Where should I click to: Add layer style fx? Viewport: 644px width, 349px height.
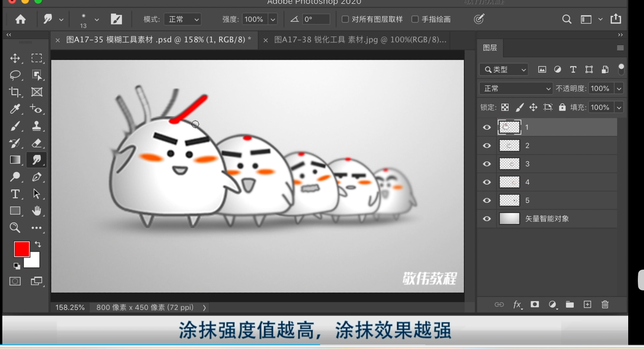(517, 305)
